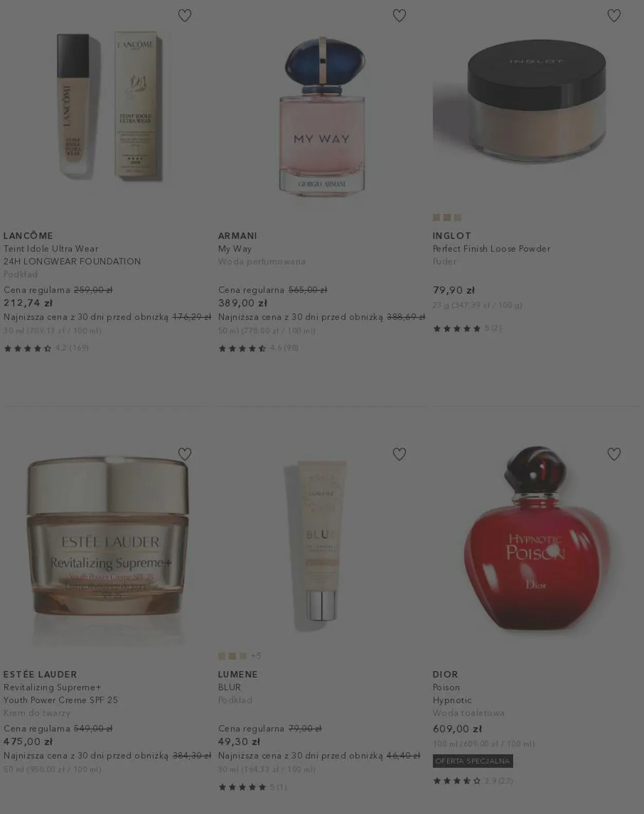This screenshot has width=644, height=814.
Task: Select first Lumene BLUR shade swatch
Action: pyautogui.click(x=222, y=656)
